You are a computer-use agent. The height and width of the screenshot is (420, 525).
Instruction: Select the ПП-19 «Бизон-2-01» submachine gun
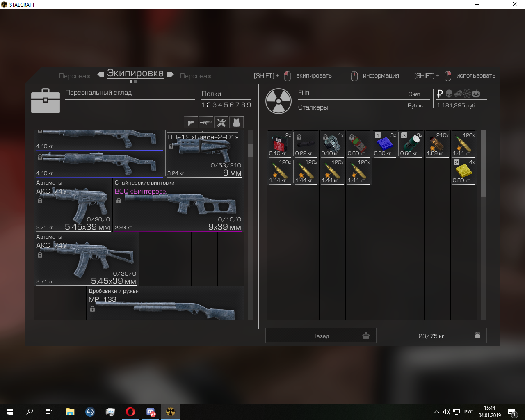204,154
